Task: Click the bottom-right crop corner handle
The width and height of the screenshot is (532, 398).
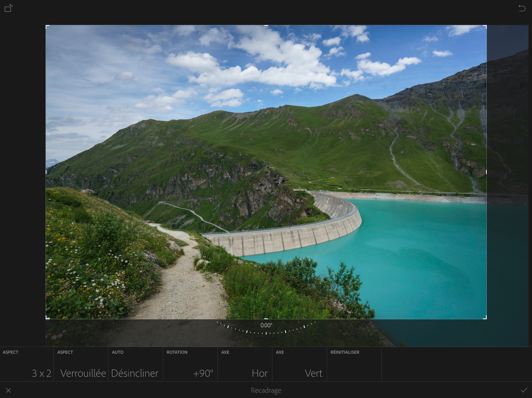Action: coord(485,317)
